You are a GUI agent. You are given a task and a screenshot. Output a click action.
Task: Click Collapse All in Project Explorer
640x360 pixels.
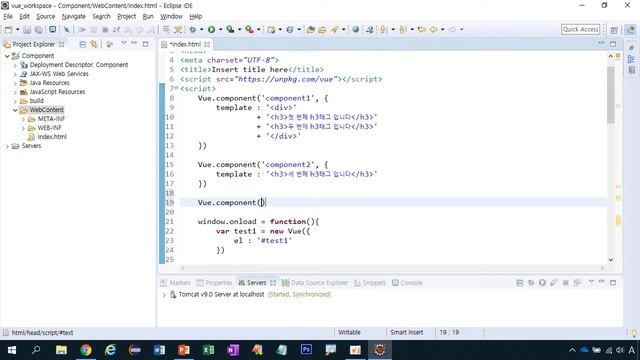click(83, 44)
